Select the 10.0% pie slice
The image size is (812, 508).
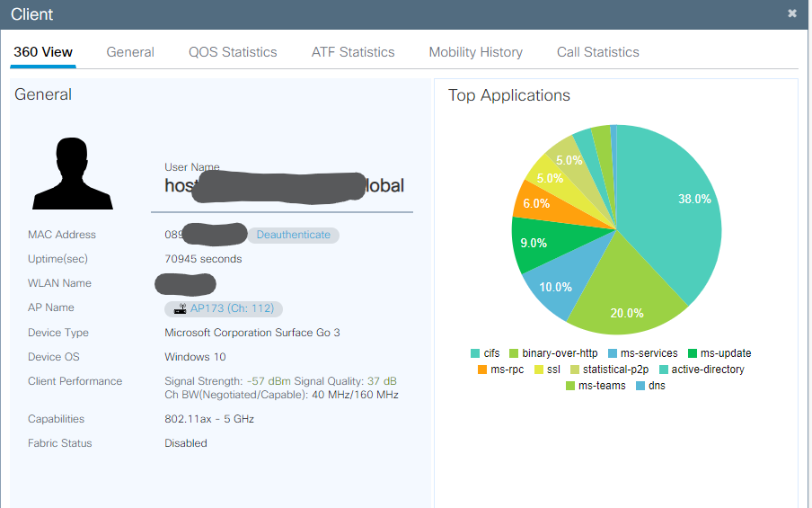coord(564,280)
